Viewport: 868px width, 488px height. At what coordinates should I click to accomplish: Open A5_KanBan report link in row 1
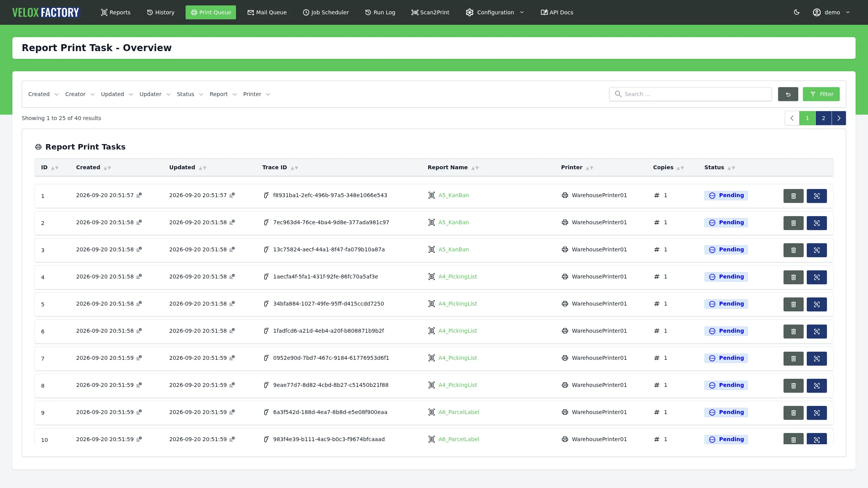(x=453, y=195)
